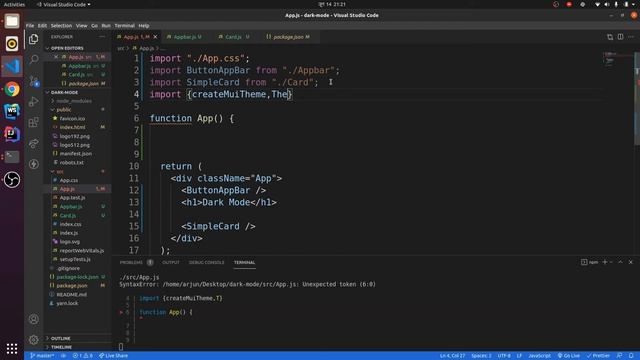This screenshot has height=360, width=640.
Task: Click Prettier in status bar
Action: tap(598, 356)
